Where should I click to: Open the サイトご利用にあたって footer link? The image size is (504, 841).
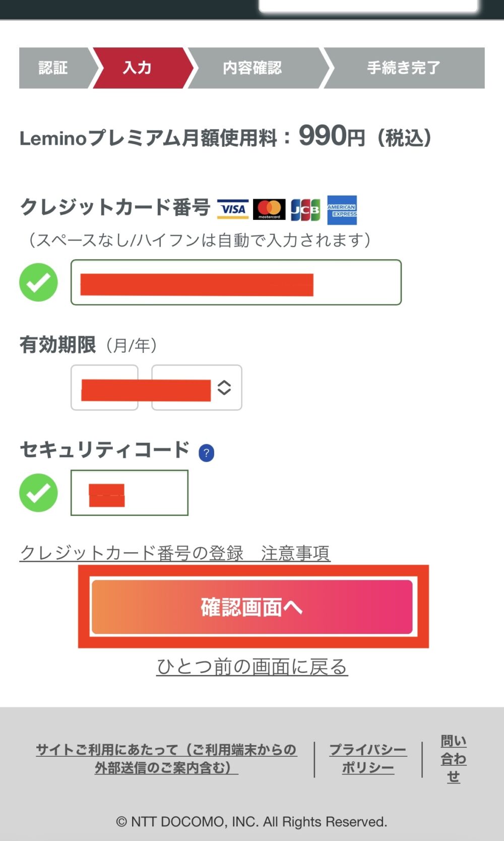click(x=166, y=759)
